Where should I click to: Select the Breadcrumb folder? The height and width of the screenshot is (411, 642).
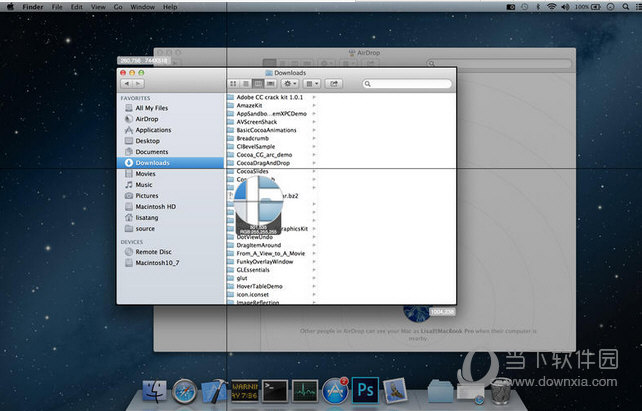[x=252, y=138]
